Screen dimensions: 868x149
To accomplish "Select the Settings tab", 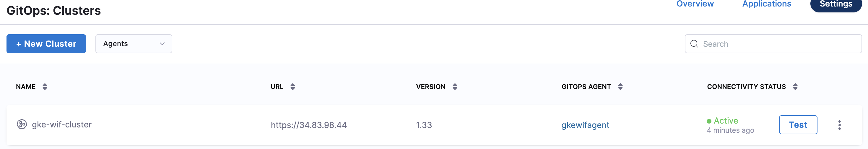I will point(836,4).
